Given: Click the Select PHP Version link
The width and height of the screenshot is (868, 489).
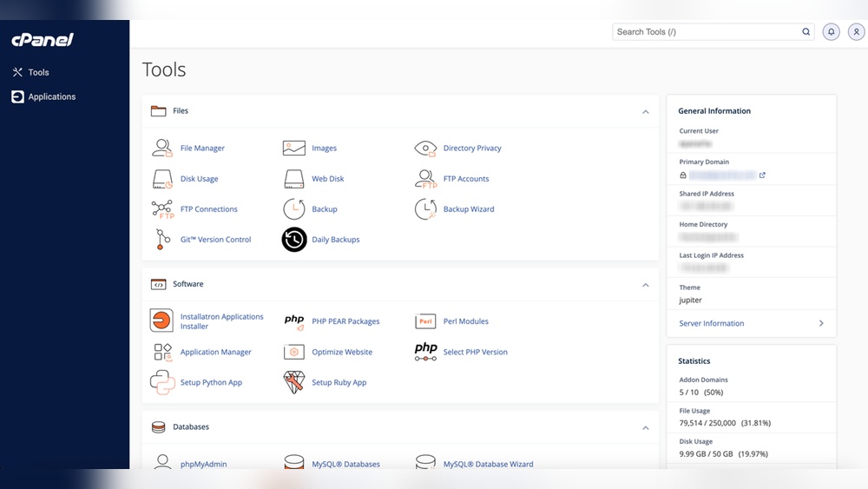Looking at the screenshot, I should point(476,353).
